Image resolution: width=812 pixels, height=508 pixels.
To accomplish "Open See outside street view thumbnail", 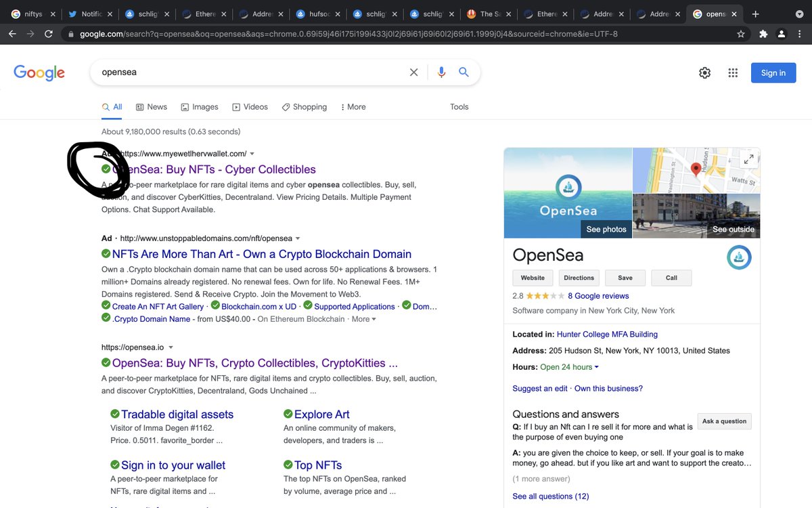I will point(696,215).
